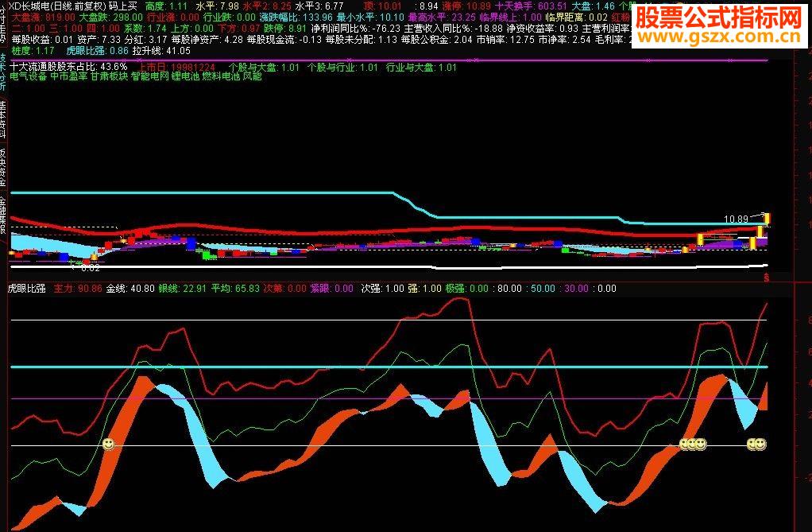Screen dimensions: 812x532
Task: Click the '市净率: 2.54' readout
Action: [564, 40]
